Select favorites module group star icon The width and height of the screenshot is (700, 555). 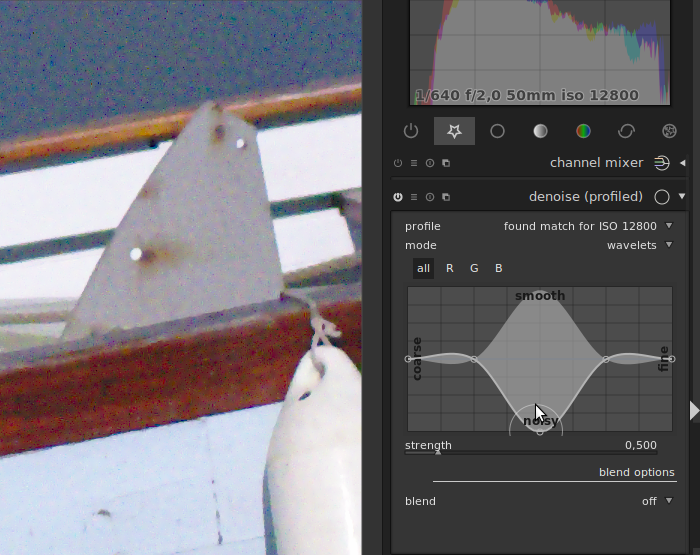pos(454,131)
